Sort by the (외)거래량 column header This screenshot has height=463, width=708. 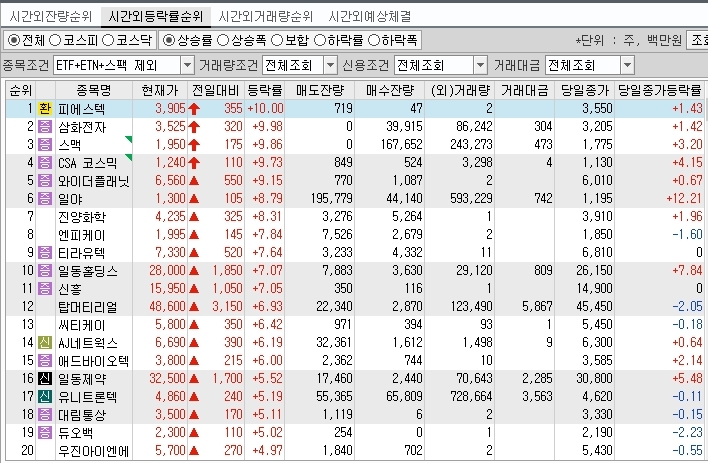460,90
